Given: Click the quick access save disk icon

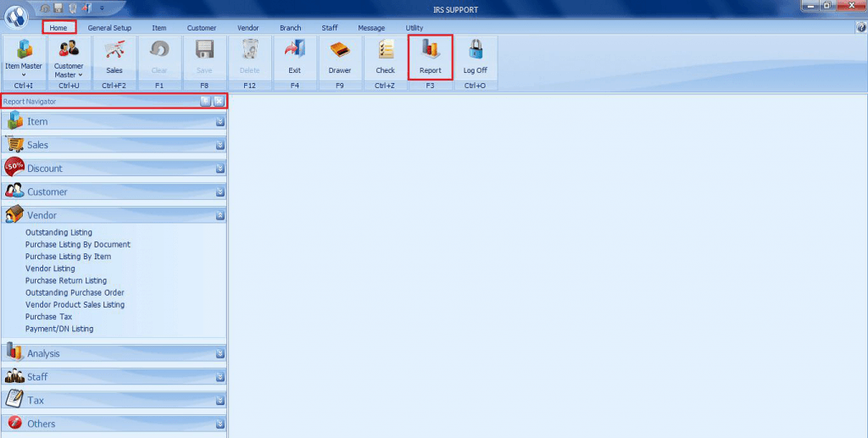Looking at the screenshot, I should point(58,8).
